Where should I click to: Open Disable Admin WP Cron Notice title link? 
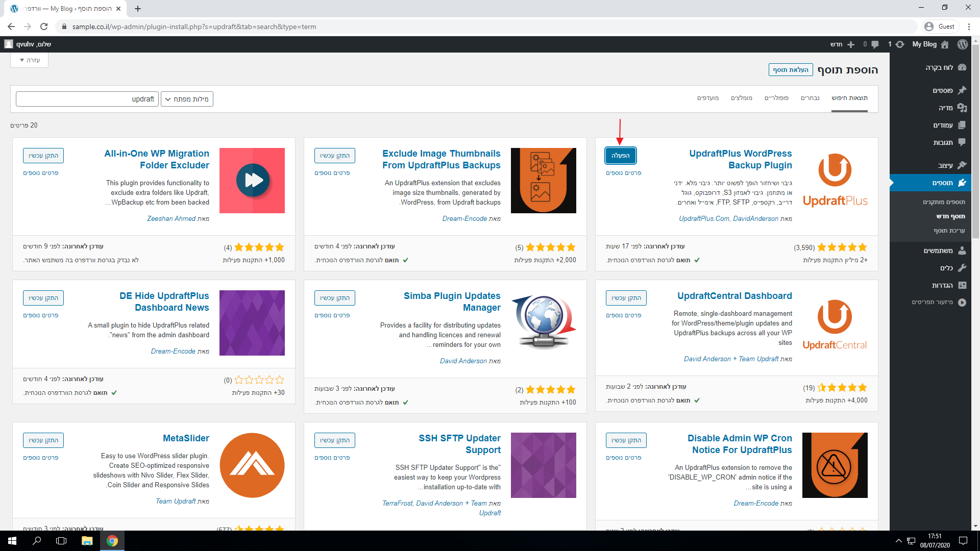(740, 444)
